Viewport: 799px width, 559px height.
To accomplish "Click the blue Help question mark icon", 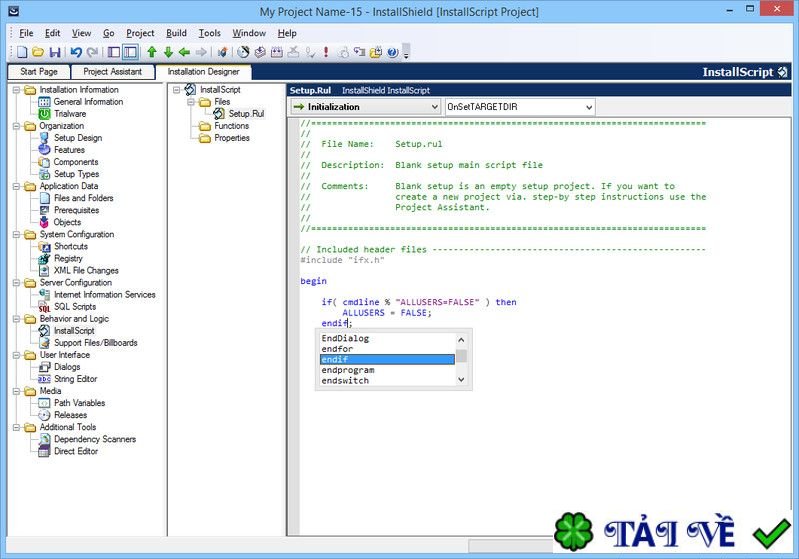I will coord(392,52).
